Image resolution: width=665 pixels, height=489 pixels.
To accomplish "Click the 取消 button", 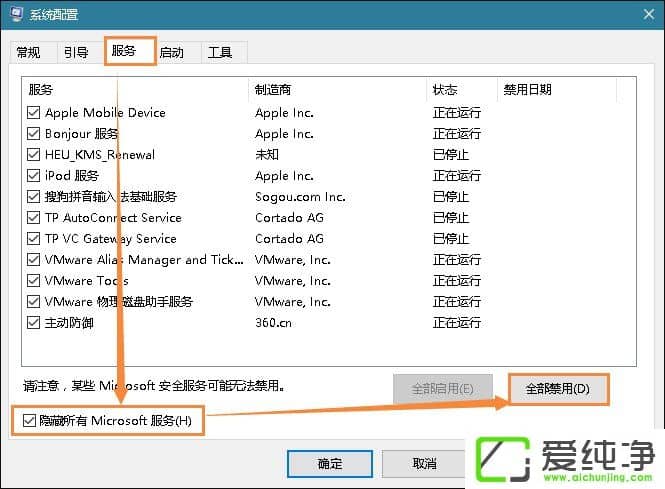I will (x=424, y=464).
